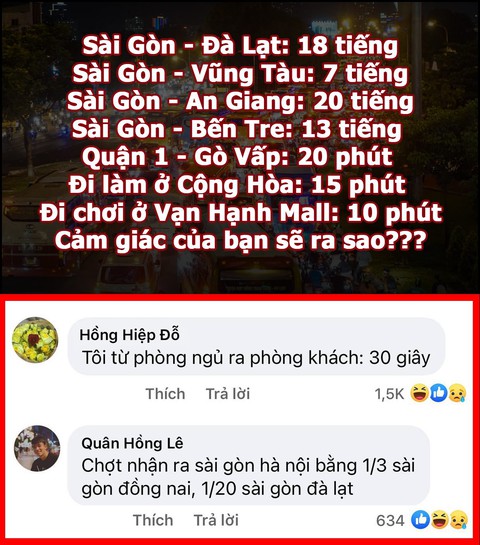
Task: Click the thumbs-up reaction on second comment
Action: coord(420,520)
